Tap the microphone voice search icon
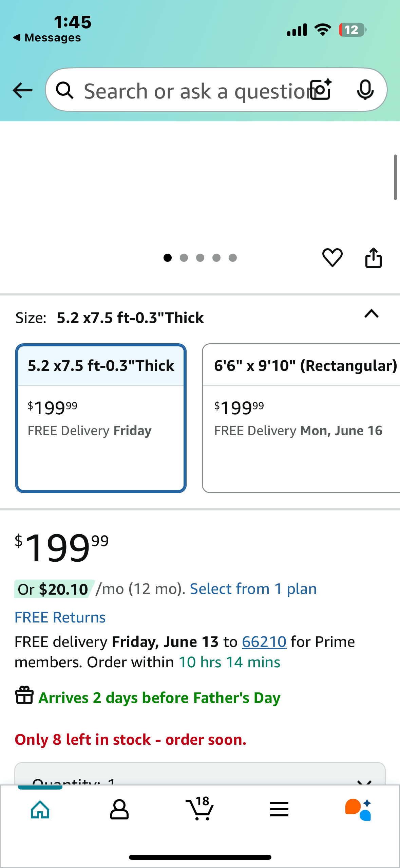Viewport: 400px width, 868px height. [x=365, y=90]
